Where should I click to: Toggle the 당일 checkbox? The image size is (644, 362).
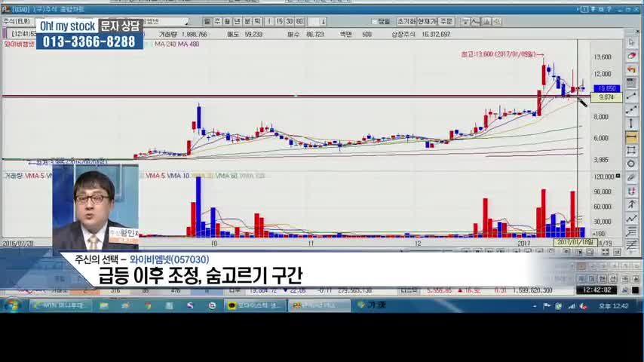[375, 22]
